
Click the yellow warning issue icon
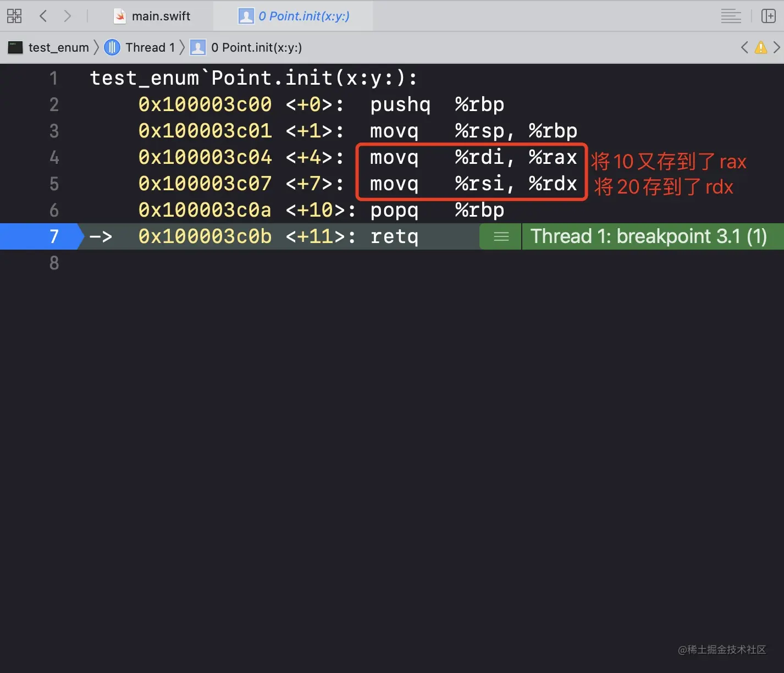[761, 47]
